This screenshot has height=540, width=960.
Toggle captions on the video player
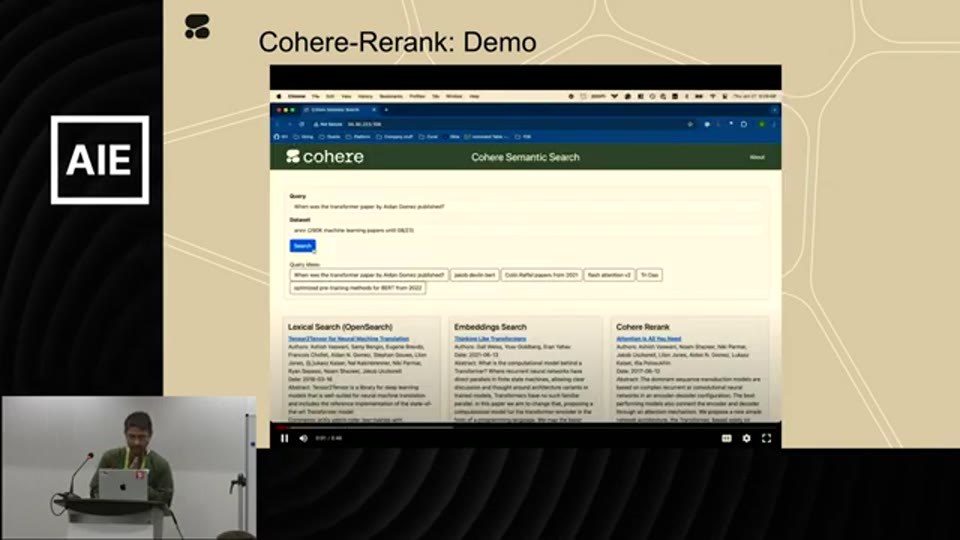point(727,438)
